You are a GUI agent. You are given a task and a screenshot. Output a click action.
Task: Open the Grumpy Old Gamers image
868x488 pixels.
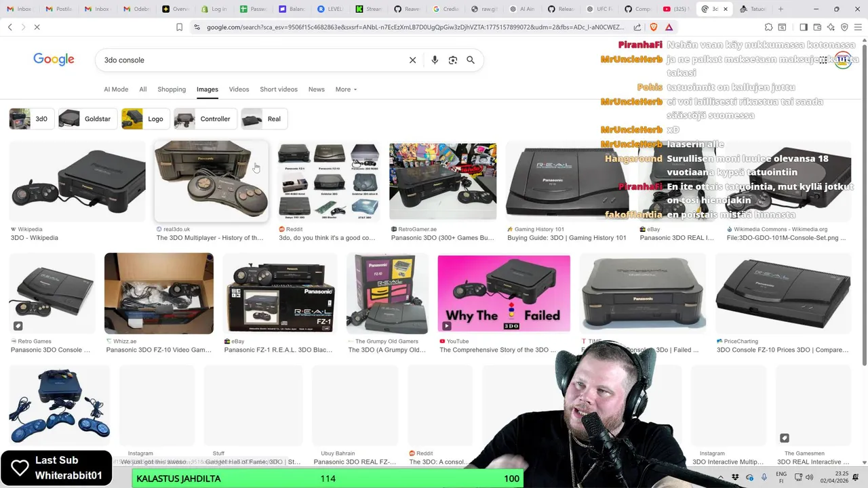(387, 293)
